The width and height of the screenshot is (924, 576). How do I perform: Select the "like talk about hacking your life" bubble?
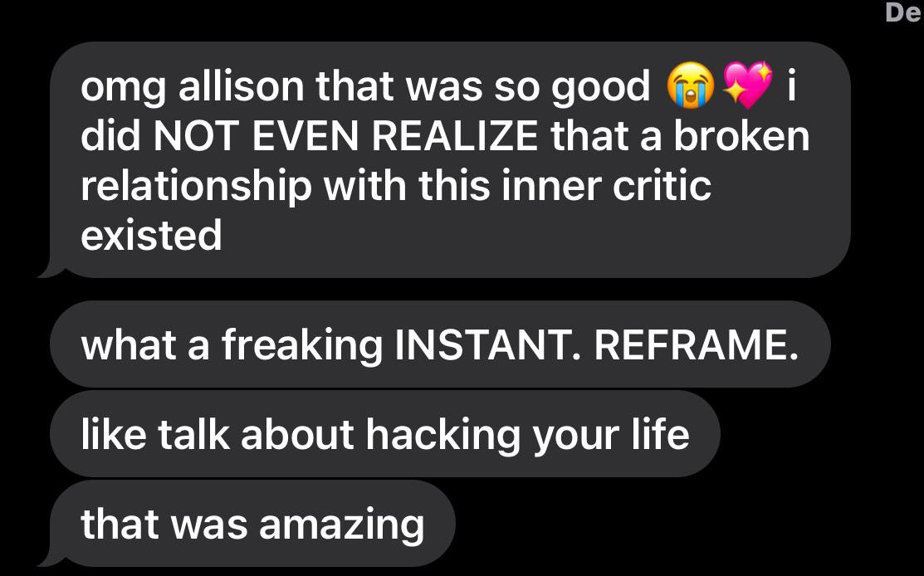click(385, 434)
